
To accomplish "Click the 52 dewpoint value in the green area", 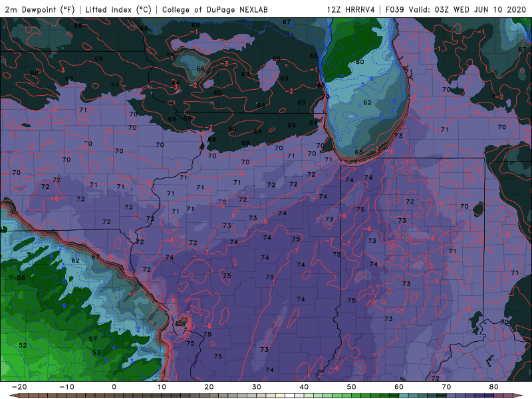I will [23, 345].
